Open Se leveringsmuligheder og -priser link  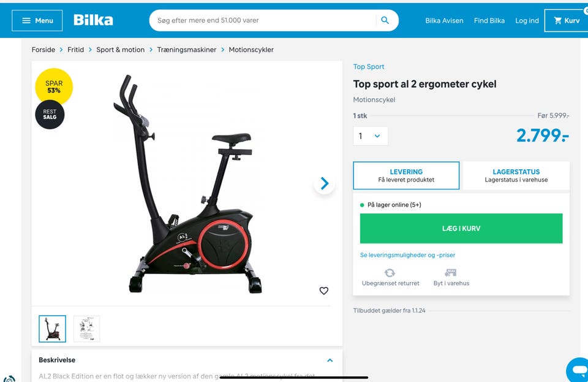click(x=408, y=255)
